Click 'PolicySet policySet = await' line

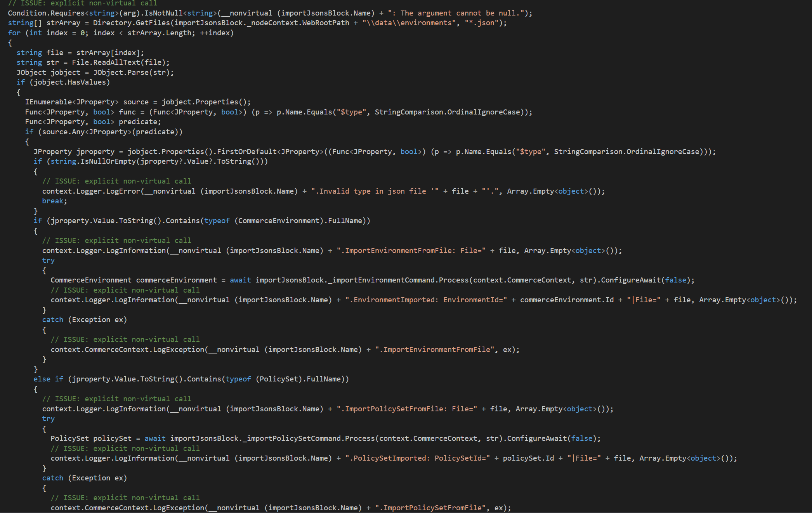point(325,438)
